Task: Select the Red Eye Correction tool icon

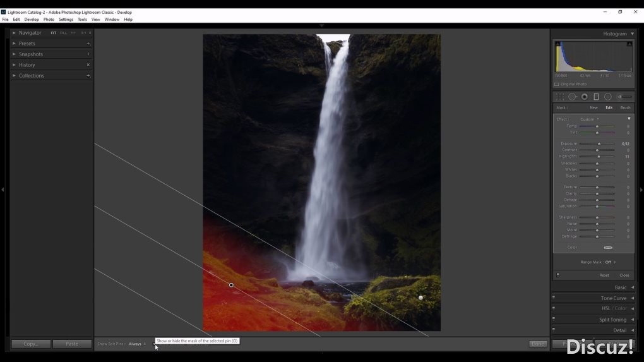Action: coord(584,97)
